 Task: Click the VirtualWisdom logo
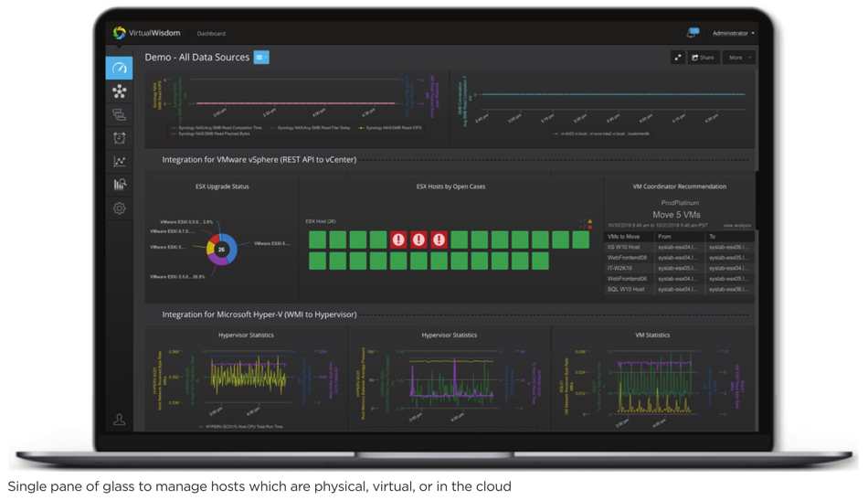[x=147, y=33]
